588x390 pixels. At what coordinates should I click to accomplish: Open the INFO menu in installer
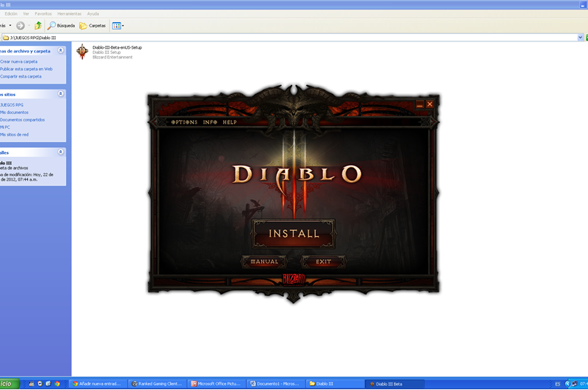click(x=210, y=122)
